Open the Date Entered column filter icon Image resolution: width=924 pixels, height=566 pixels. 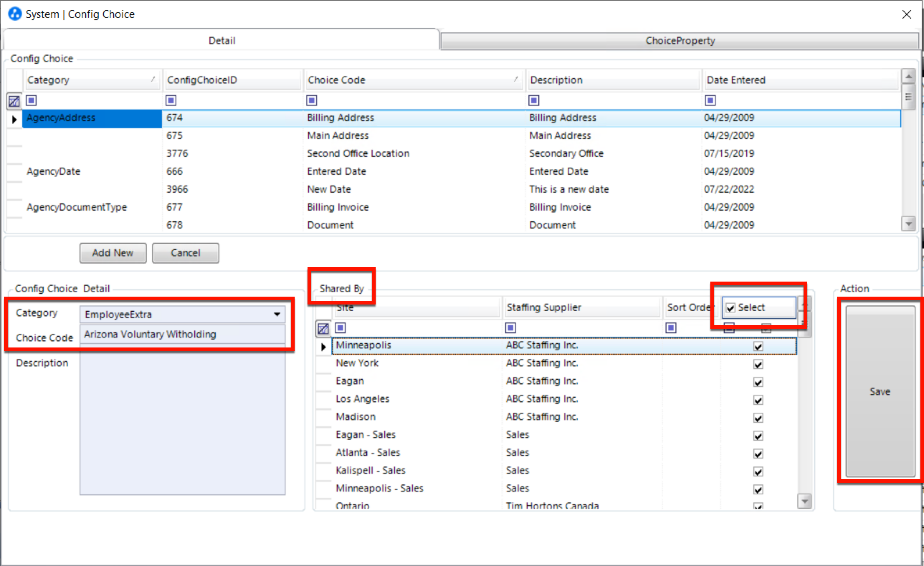point(710,100)
